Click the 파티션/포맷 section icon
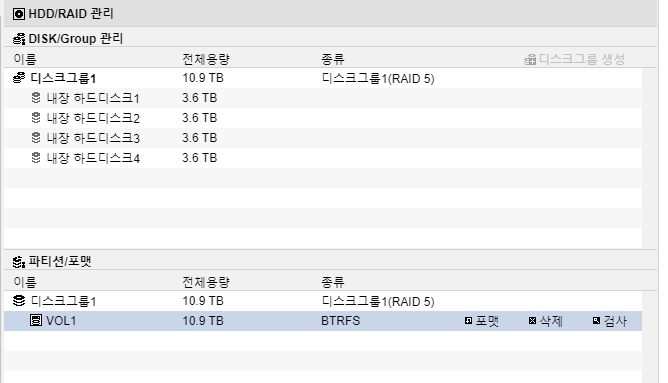 [19, 262]
